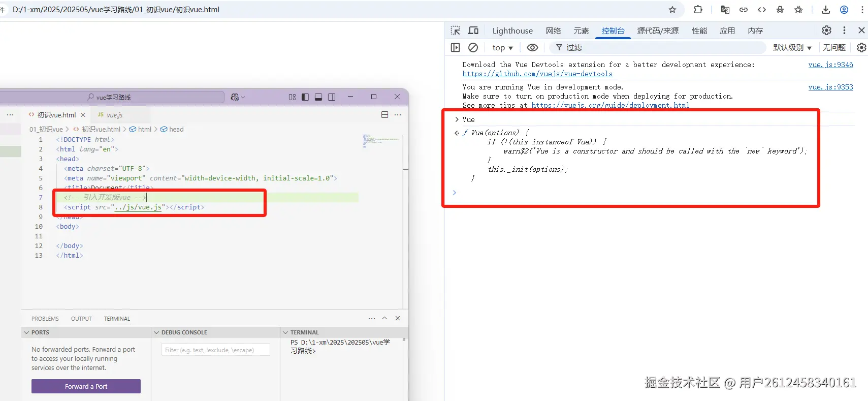
Task: Switch to the 源代码/来源 DevTools tab
Action: pos(658,30)
